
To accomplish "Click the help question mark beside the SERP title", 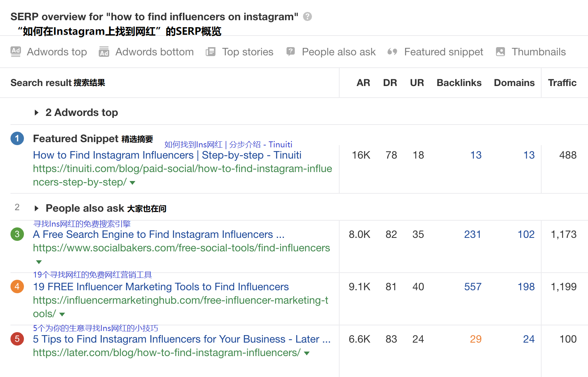I will (307, 16).
